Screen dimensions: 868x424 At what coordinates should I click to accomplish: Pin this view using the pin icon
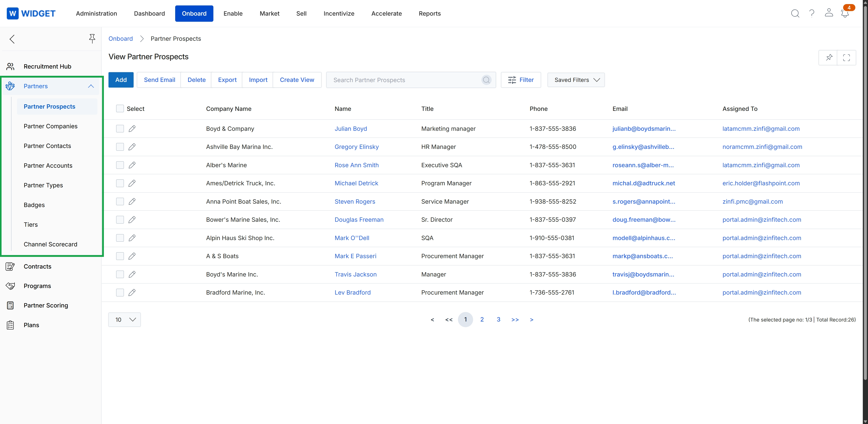(x=829, y=57)
